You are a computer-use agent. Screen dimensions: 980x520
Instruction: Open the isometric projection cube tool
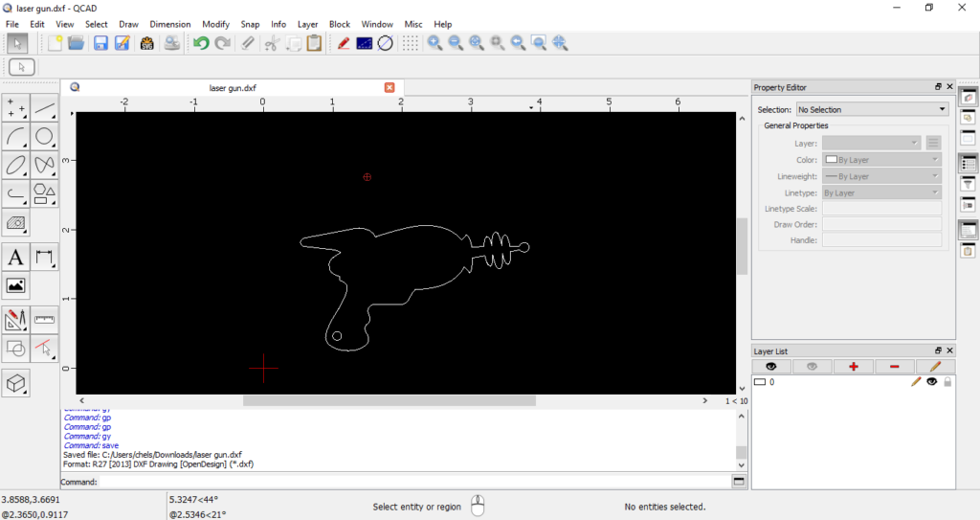point(16,383)
